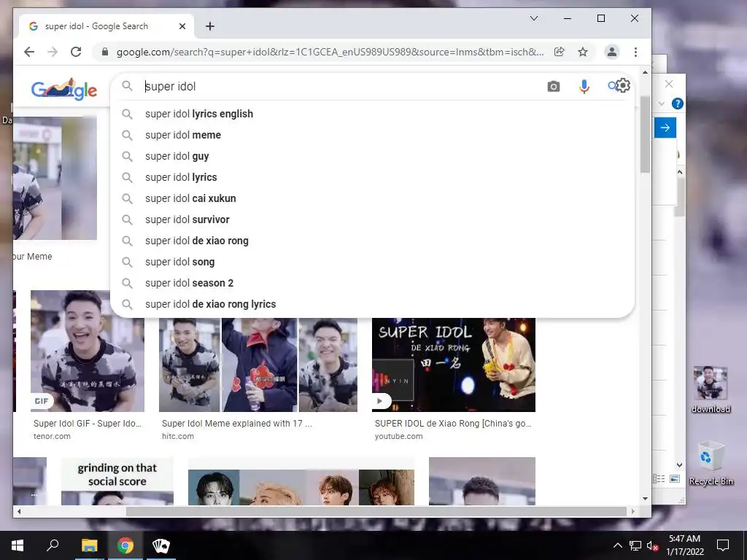Start voice search with microphone

coord(584,86)
